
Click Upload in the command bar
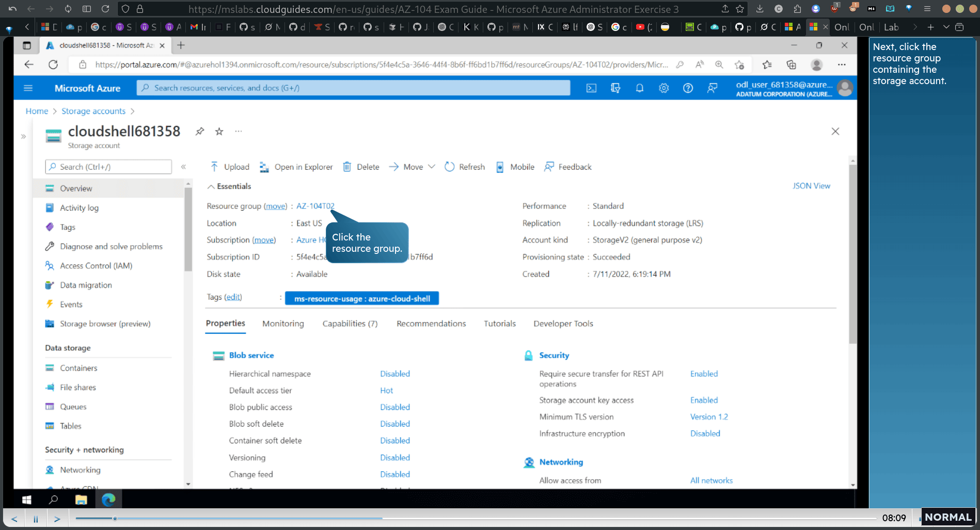230,167
